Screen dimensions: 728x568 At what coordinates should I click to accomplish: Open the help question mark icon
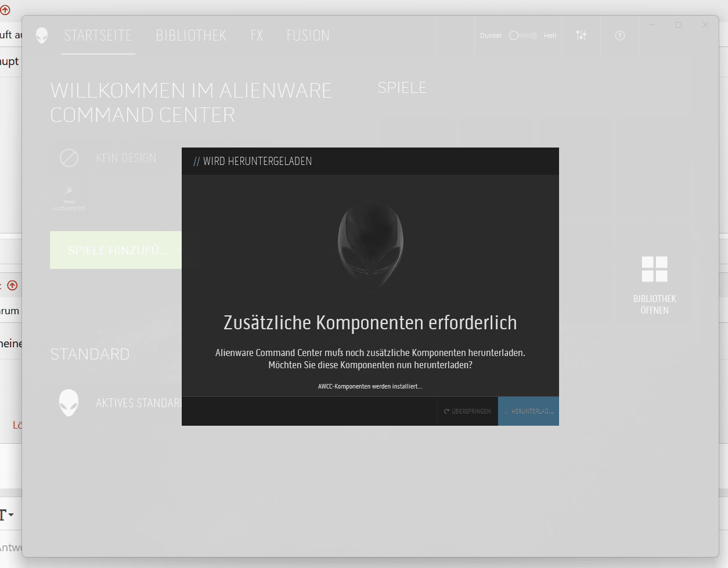tap(620, 35)
